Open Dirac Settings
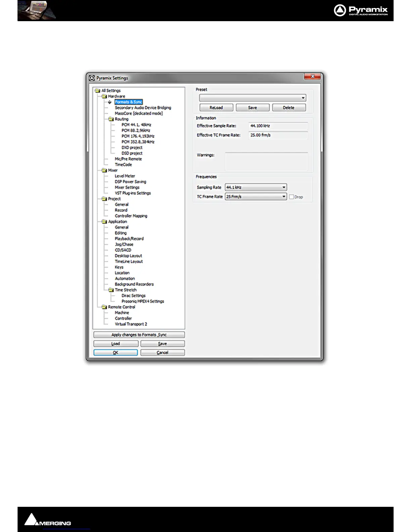411x532 pixels. click(134, 296)
